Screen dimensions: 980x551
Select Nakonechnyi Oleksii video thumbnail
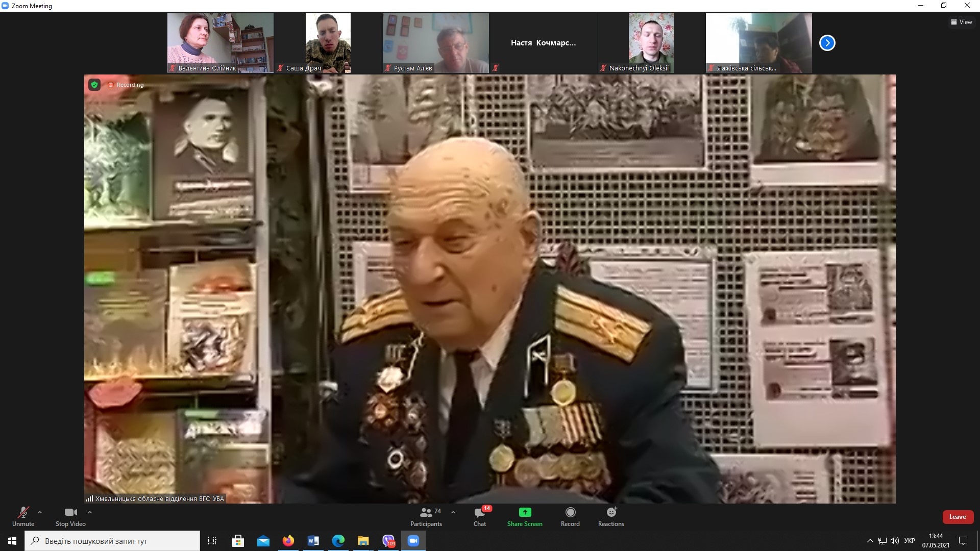tap(651, 43)
